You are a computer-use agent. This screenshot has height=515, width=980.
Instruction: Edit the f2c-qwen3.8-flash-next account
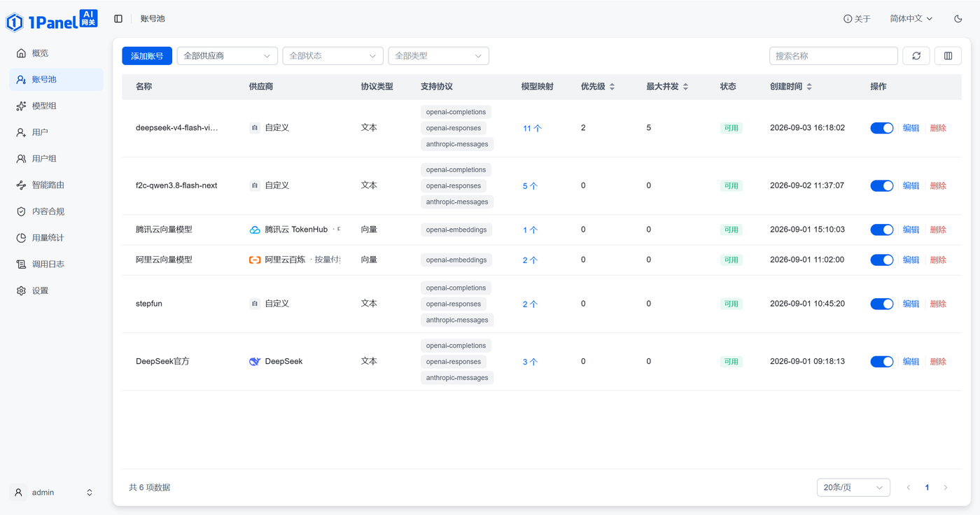coord(911,186)
